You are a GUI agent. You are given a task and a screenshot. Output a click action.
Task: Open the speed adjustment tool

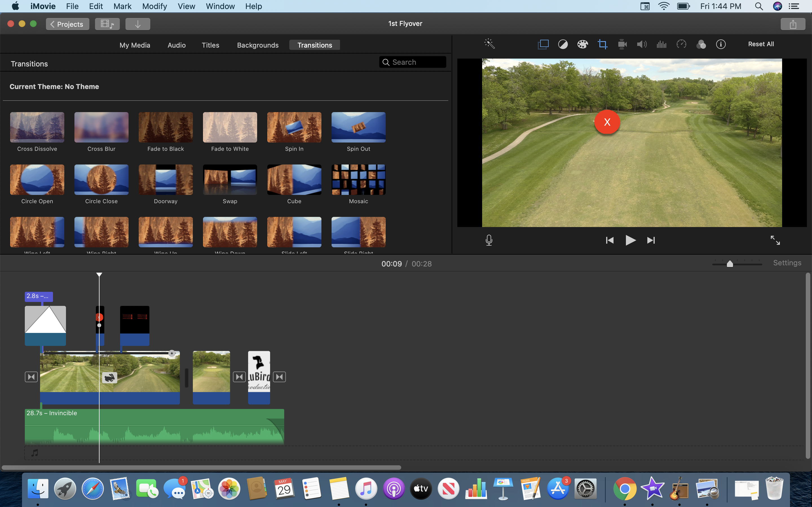(x=681, y=44)
